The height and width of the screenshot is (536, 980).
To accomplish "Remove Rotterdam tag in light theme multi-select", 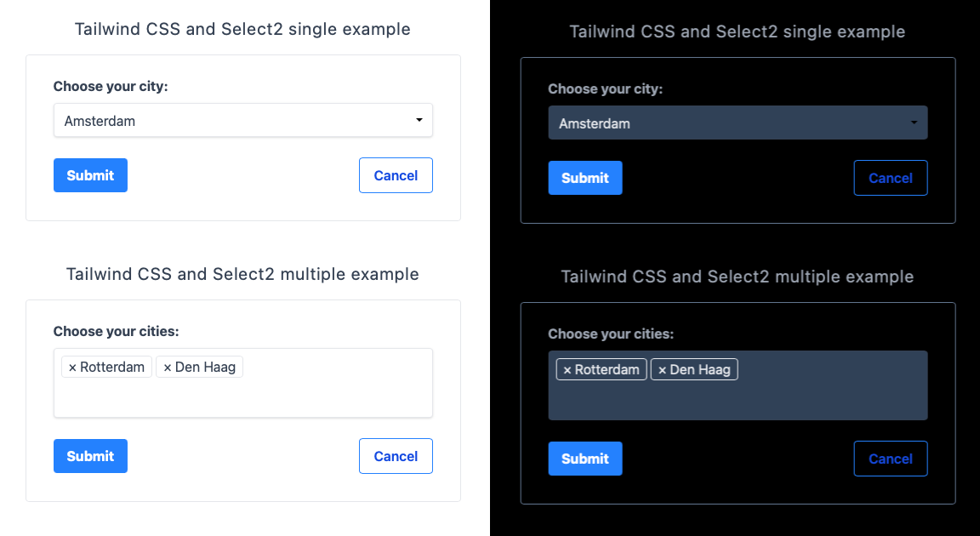I will coord(72,368).
